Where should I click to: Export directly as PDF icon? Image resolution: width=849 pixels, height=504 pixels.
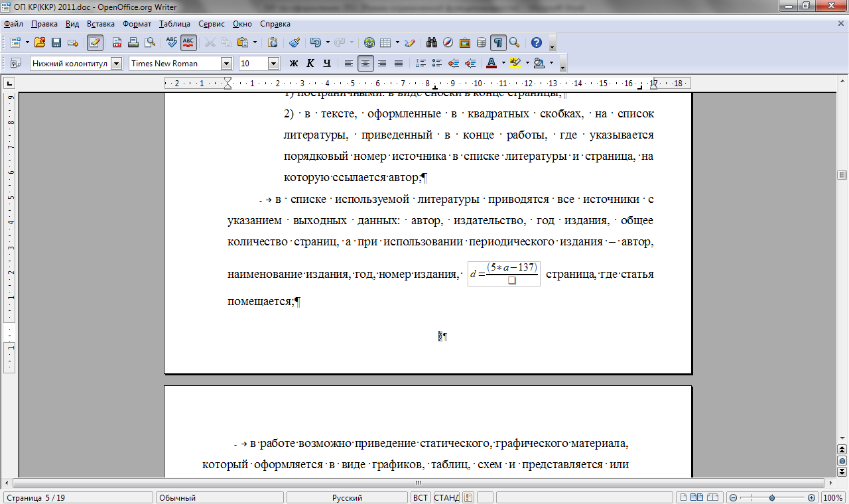[117, 42]
